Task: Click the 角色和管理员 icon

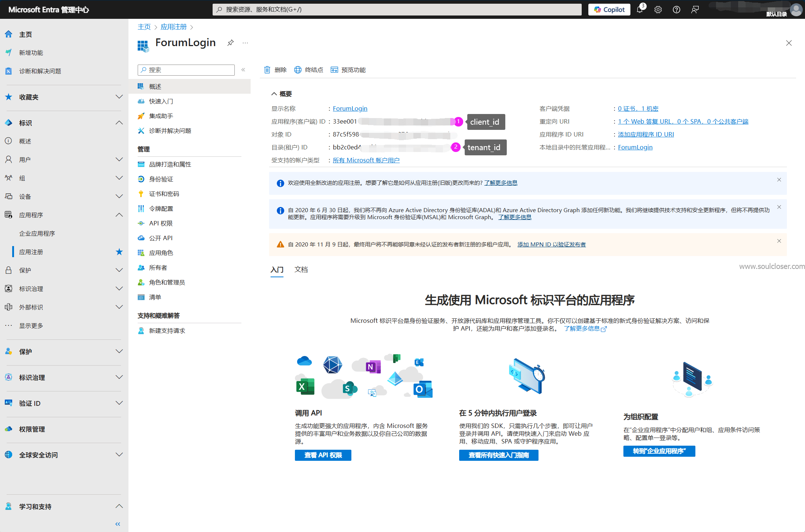Action: tap(141, 282)
